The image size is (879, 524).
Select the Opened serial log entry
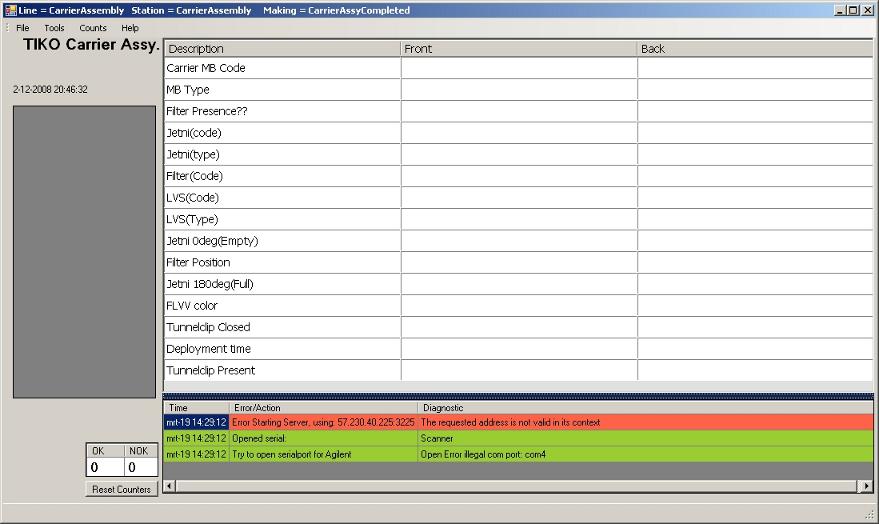pos(519,438)
